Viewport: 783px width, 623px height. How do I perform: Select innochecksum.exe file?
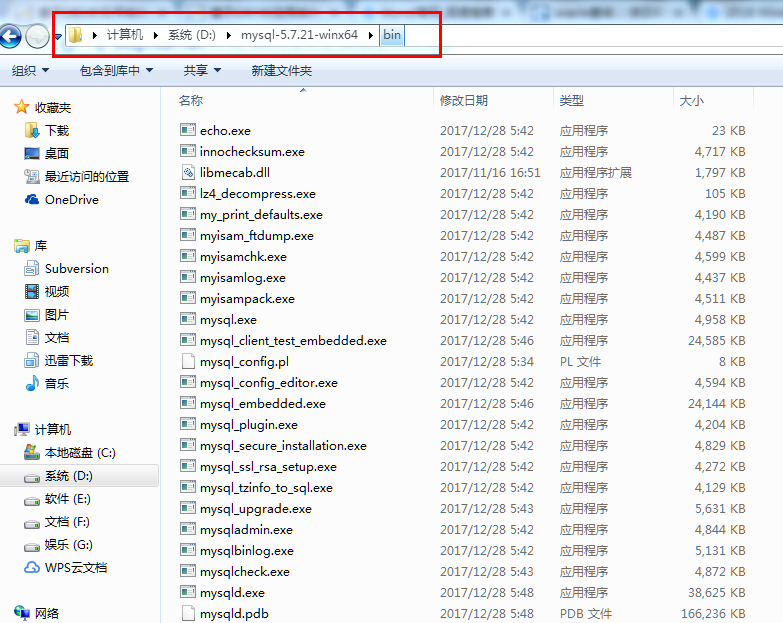pyautogui.click(x=252, y=151)
